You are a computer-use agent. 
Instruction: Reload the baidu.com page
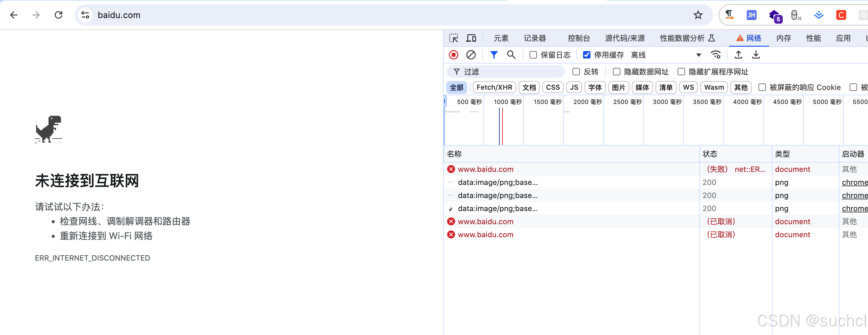(x=58, y=15)
